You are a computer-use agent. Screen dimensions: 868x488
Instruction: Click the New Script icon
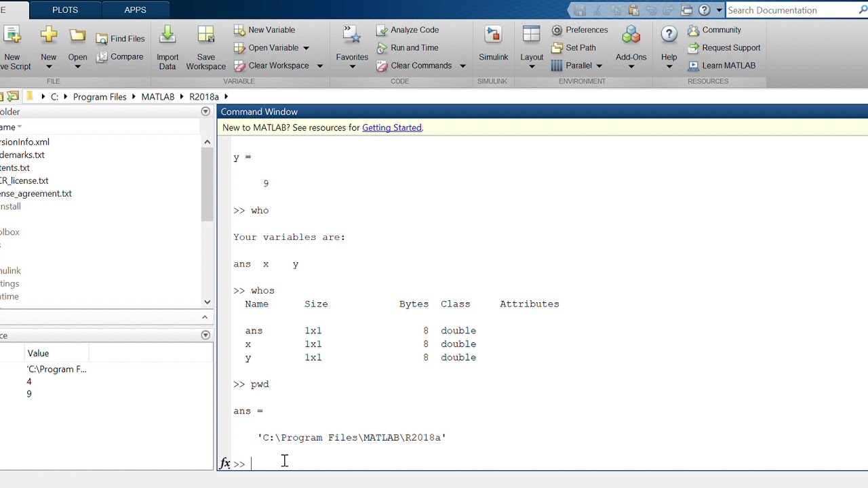(11, 35)
